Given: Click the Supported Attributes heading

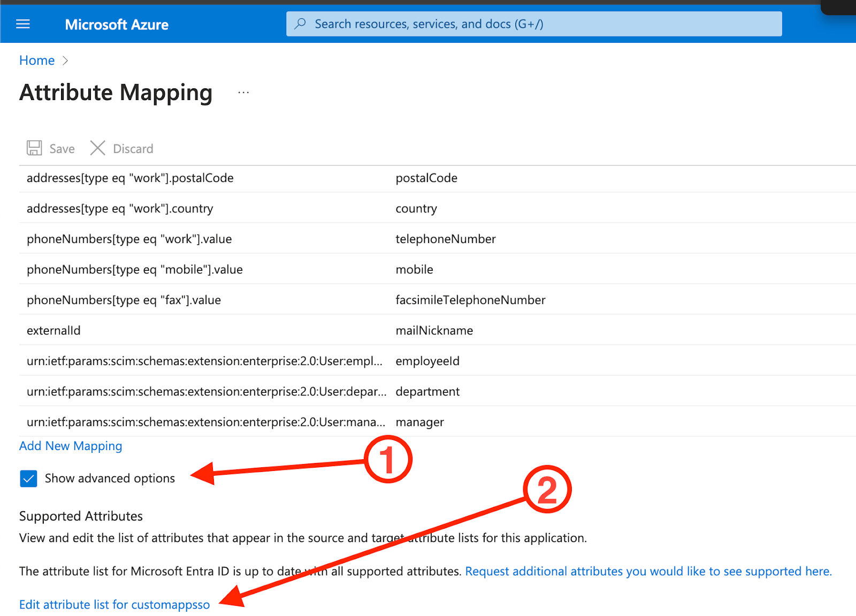Looking at the screenshot, I should (x=81, y=516).
